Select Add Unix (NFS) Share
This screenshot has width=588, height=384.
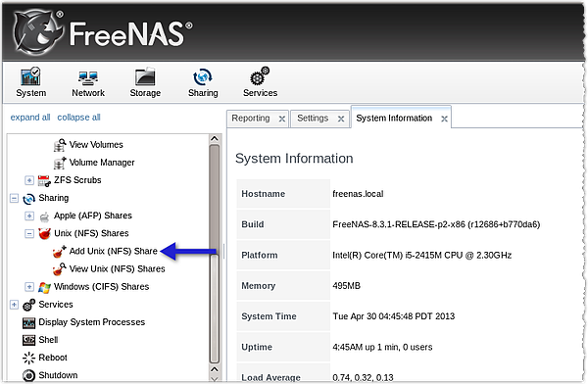pyautogui.click(x=114, y=251)
